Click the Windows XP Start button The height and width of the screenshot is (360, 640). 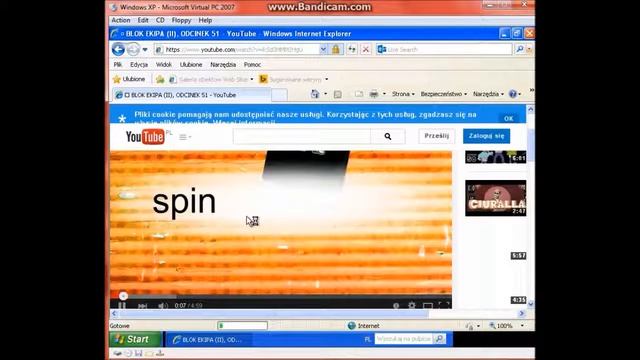(135, 339)
